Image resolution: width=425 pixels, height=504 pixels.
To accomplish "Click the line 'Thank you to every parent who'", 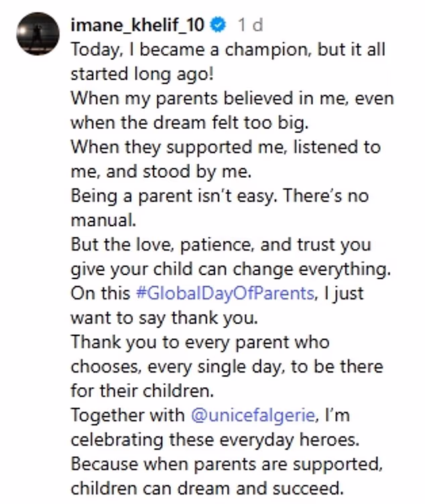I will click(200, 342).
